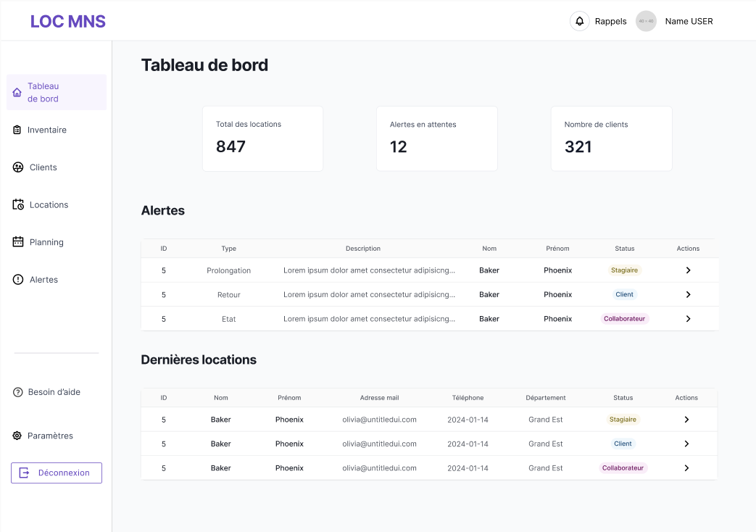This screenshot has height=532, width=756.
Task: Open the Tableau de bord sidebar icon
Action: [x=17, y=92]
